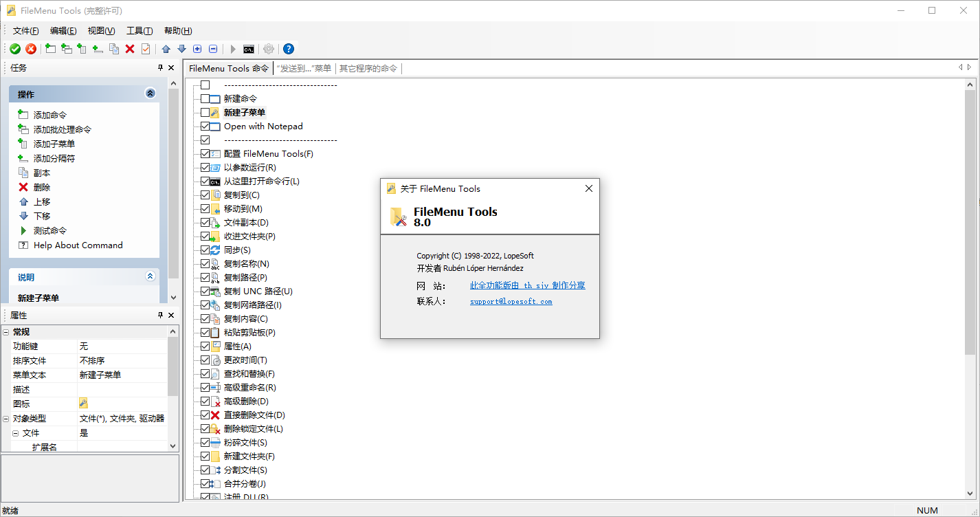Screen dimensions: 980x517
Task: Open the 编辑(E) menu
Action: pyautogui.click(x=63, y=31)
